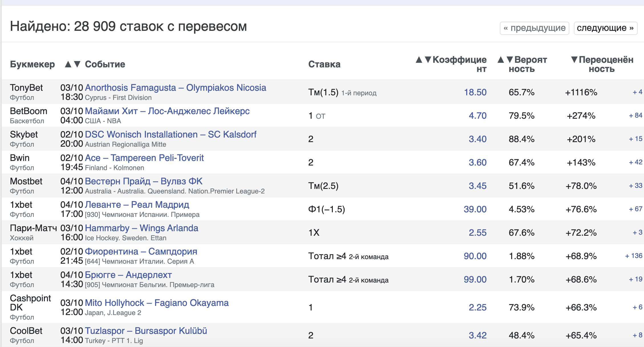
Task: Open Mito Hollyhock – Fagiano Okayama event
Action: [x=157, y=303]
